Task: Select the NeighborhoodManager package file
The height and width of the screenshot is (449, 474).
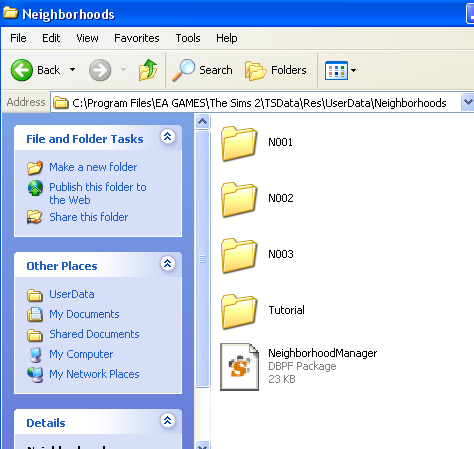Action: (299, 366)
